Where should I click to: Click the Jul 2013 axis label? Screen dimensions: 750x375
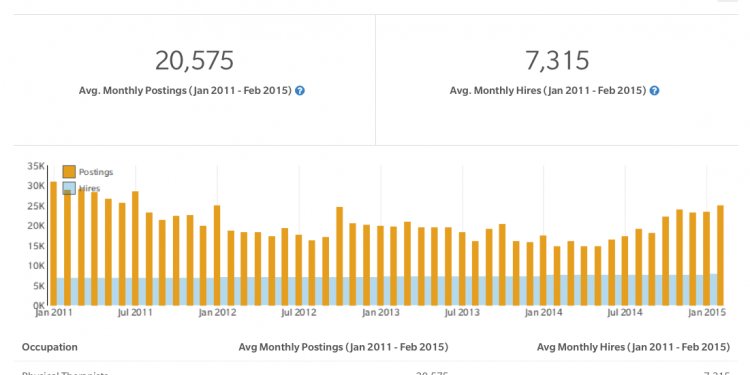pos(462,312)
